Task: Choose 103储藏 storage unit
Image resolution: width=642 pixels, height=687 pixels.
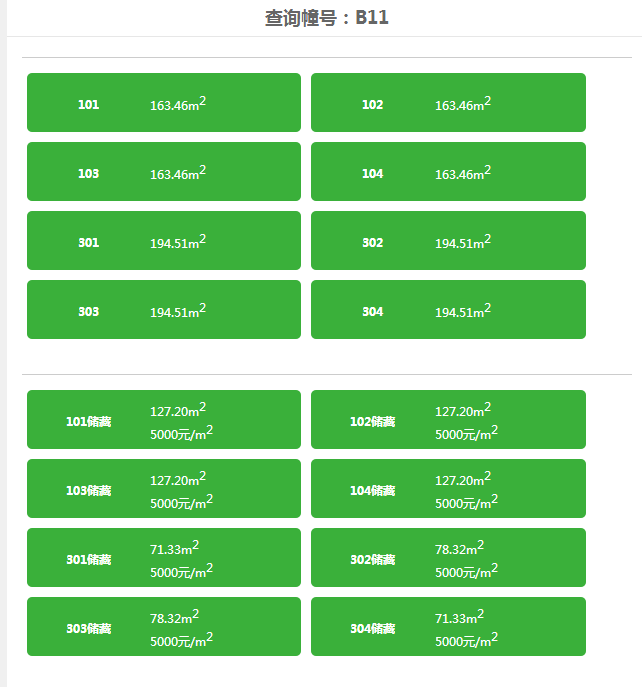Action: 164,489
